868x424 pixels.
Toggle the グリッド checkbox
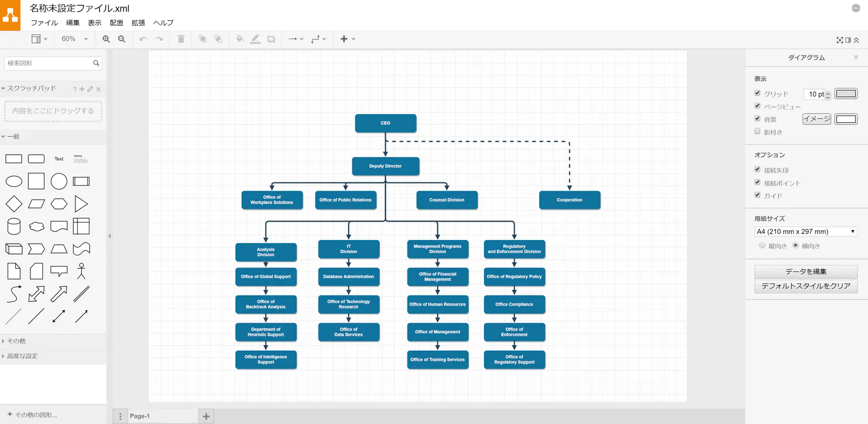(757, 93)
